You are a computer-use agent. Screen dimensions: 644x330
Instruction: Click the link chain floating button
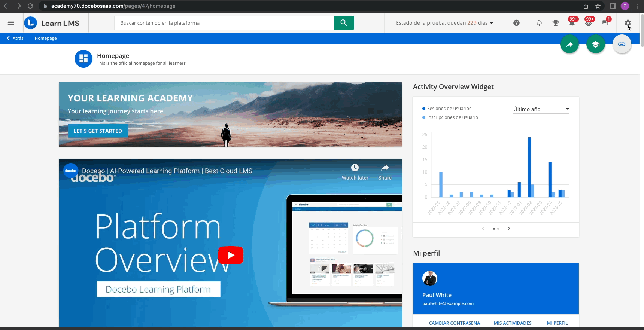(x=622, y=44)
